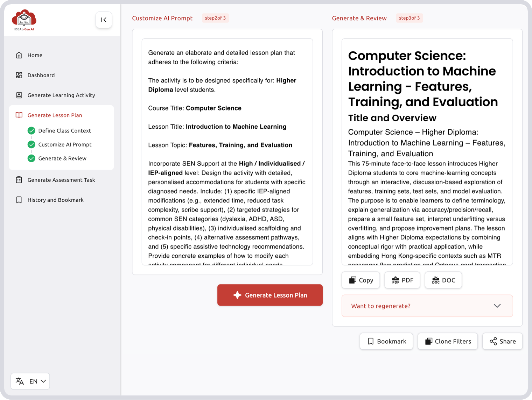Click the Customize AI Prompt panel heading

point(162,18)
